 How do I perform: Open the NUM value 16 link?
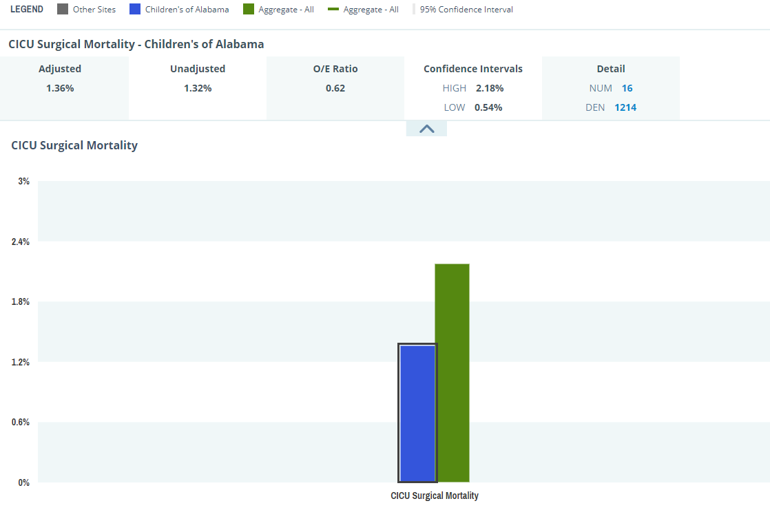coord(627,88)
